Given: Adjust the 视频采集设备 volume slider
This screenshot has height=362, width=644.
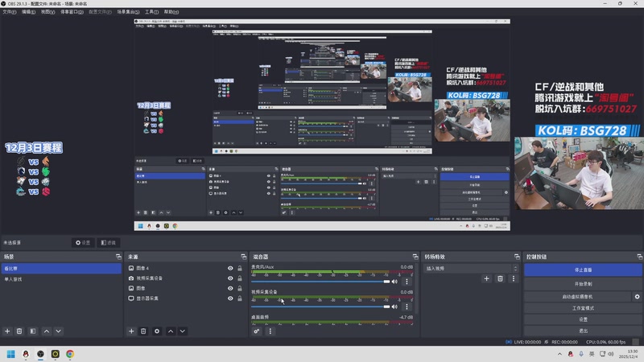Looking at the screenshot, I should tap(320, 306).
